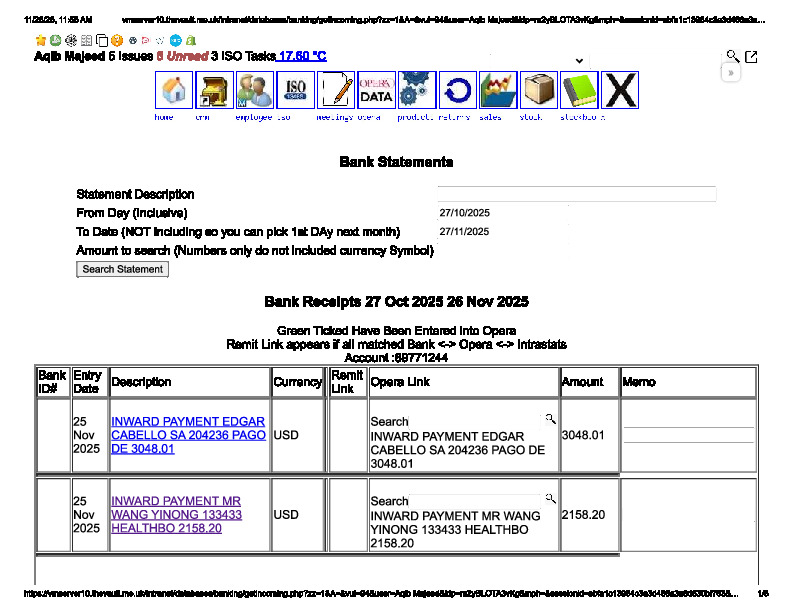The height and width of the screenshot is (612, 792).
Task: Click the black X icon in the navigation bar
Action: click(620, 90)
